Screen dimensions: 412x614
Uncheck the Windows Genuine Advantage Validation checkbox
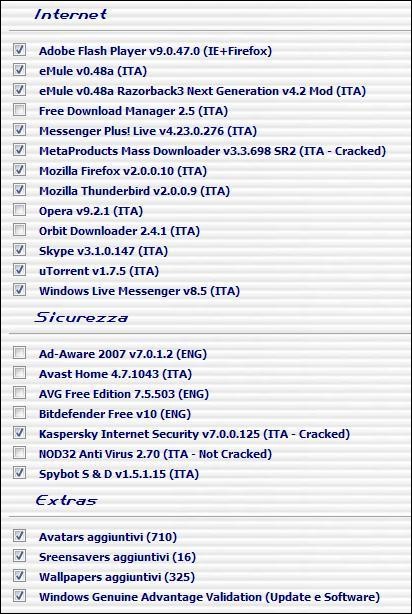(19, 596)
